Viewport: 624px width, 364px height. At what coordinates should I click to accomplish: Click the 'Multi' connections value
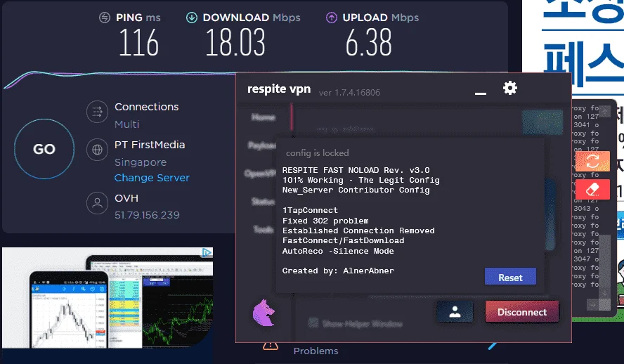(126, 124)
